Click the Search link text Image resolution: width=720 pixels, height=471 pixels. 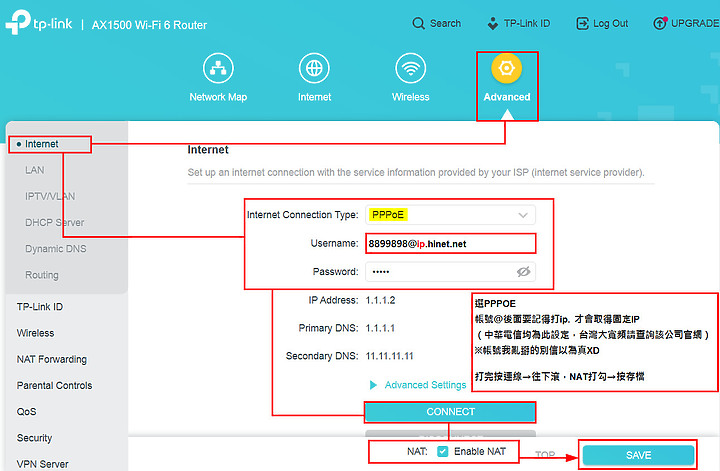(445, 23)
